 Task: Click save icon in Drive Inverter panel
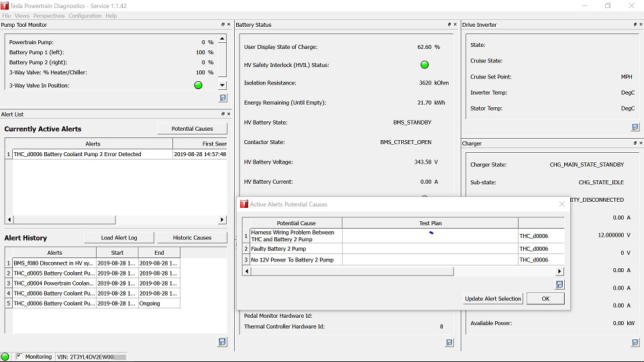(635, 127)
